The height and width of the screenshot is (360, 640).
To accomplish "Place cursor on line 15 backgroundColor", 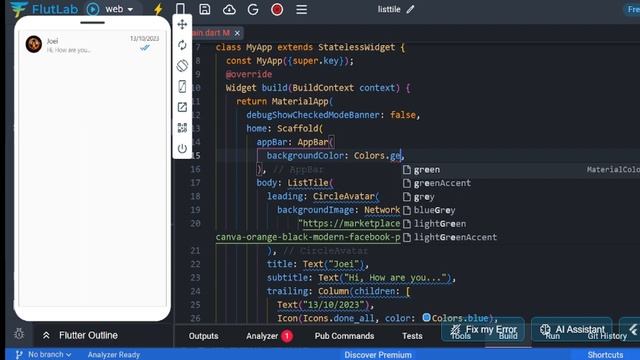I will pyautogui.click(x=305, y=156).
